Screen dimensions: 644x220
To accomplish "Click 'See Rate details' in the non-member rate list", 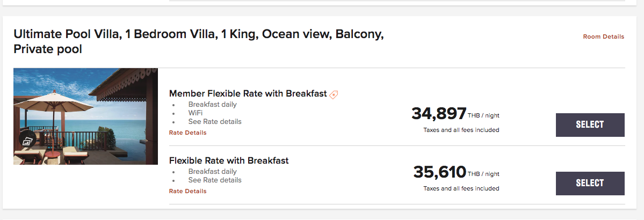I will pyautogui.click(x=215, y=180).
